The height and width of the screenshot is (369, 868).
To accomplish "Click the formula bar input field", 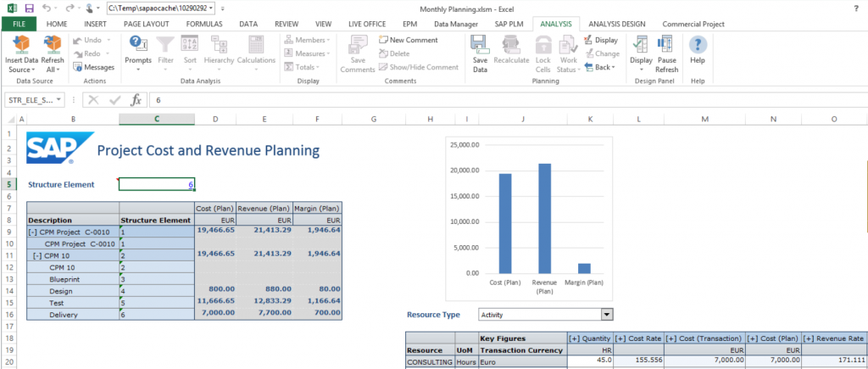I will pos(507,100).
